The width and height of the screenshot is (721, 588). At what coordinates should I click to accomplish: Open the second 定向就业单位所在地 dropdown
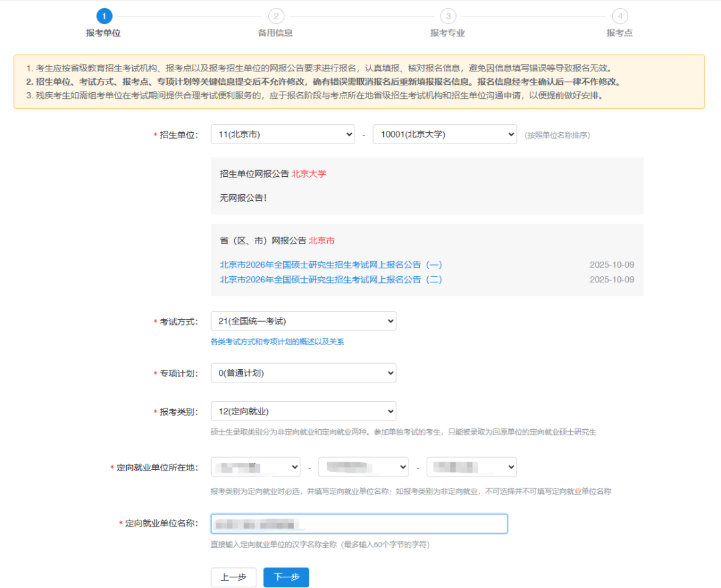pyautogui.click(x=363, y=467)
